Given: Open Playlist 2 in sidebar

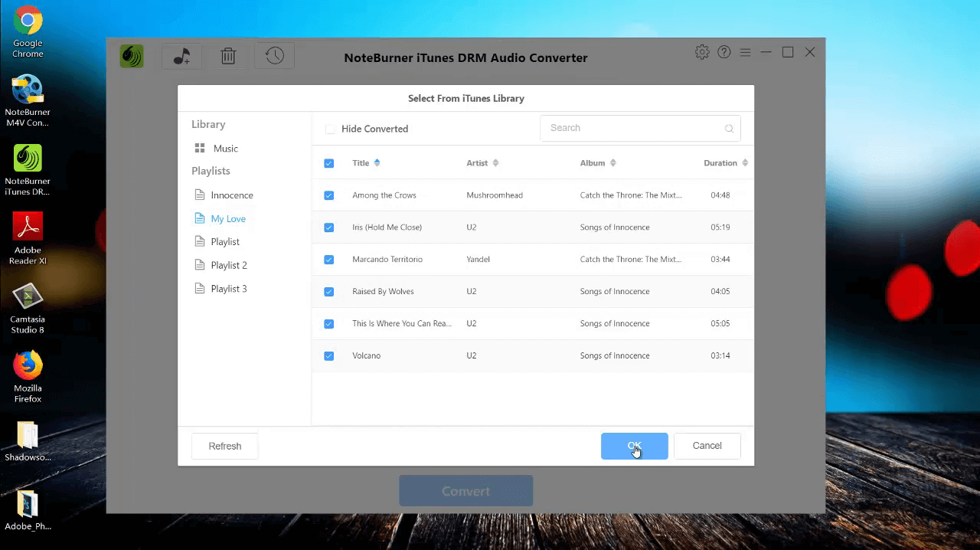Looking at the screenshot, I should pyautogui.click(x=229, y=266).
